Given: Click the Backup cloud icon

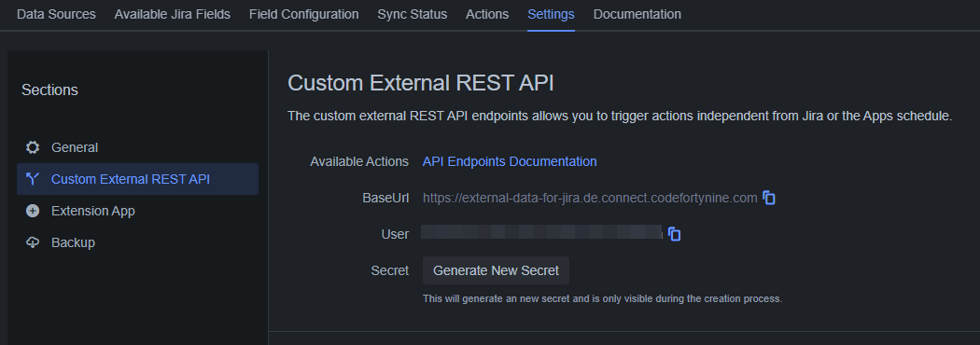Looking at the screenshot, I should (x=33, y=242).
